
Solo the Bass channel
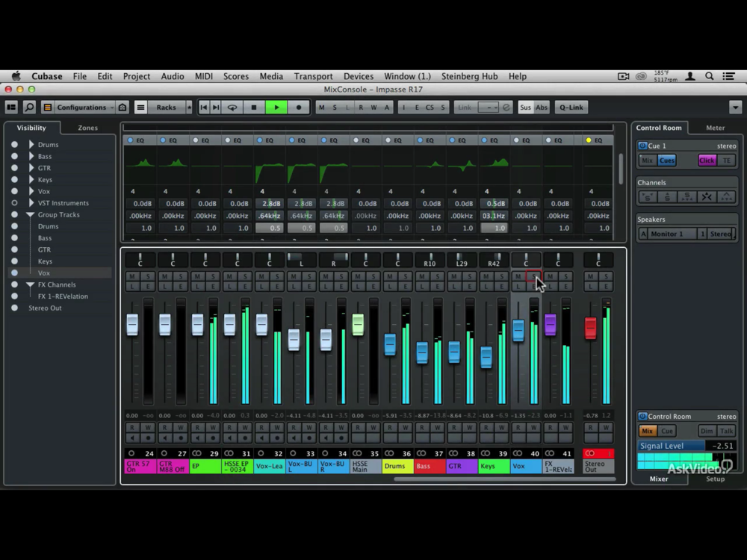click(437, 276)
